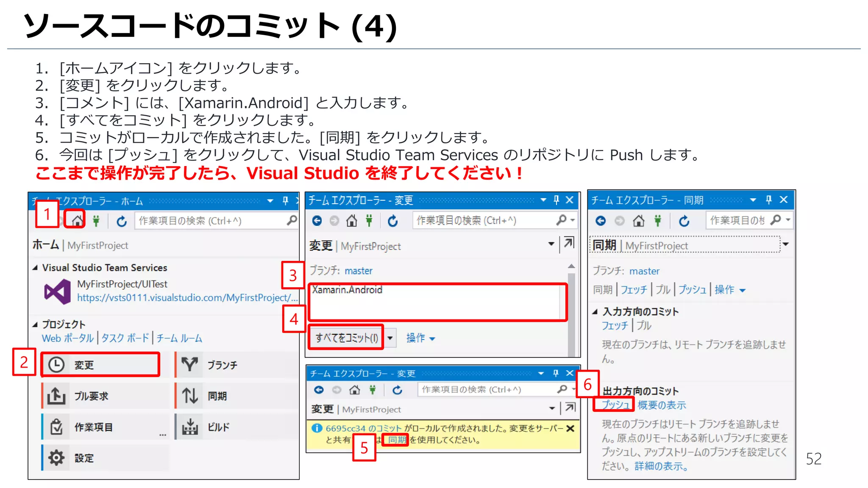
Task: Open チーム ルーム link
Action: tap(179, 338)
